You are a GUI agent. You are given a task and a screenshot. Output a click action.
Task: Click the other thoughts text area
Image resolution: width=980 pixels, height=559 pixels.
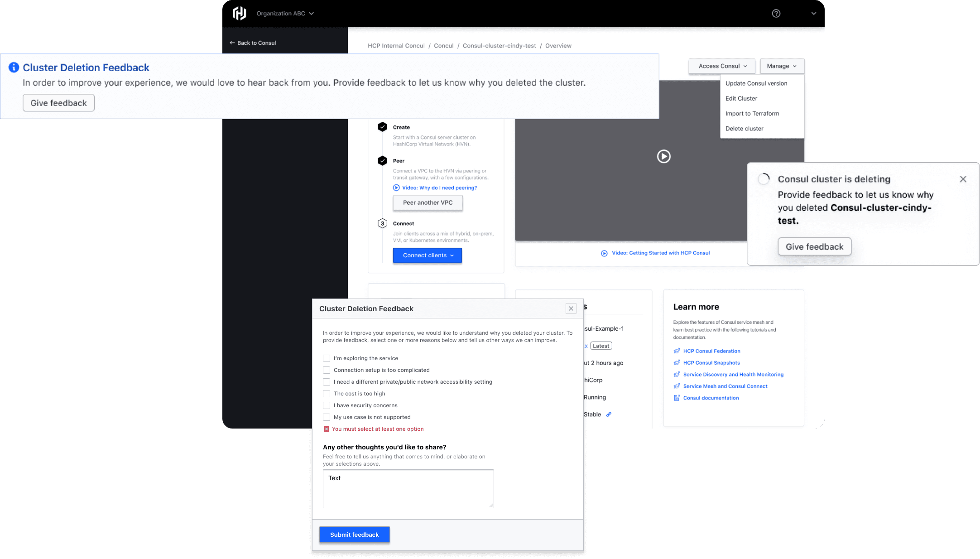(408, 488)
